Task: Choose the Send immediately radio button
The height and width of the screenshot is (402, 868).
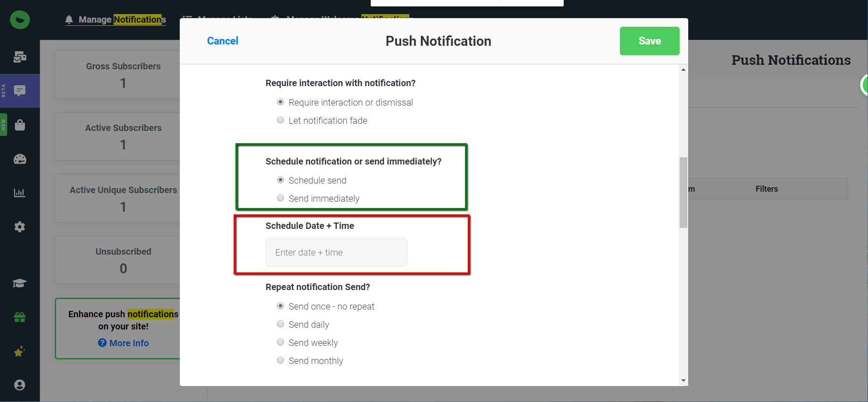Action: [280, 198]
